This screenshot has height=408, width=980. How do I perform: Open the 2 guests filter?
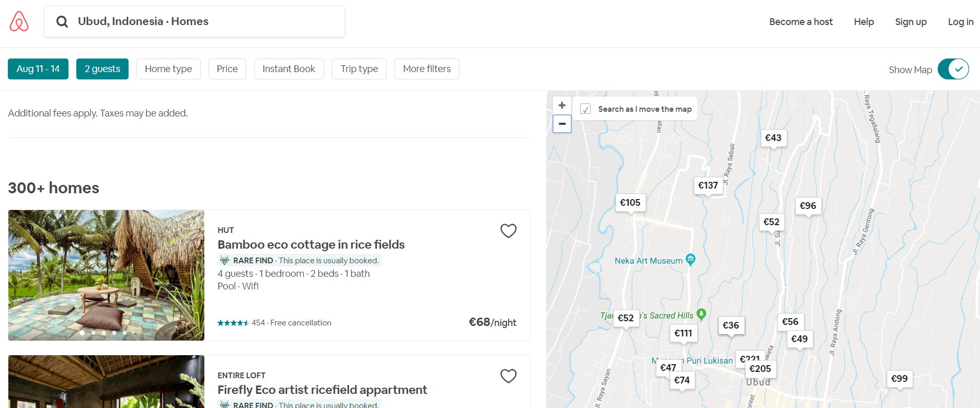tap(102, 69)
